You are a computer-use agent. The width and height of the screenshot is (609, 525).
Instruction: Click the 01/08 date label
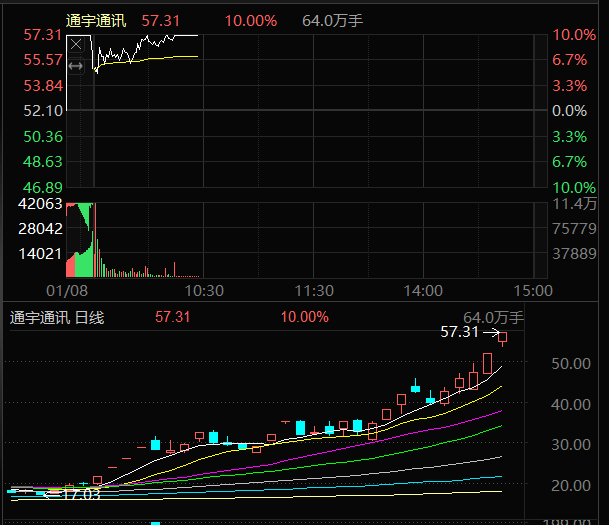pyautogui.click(x=67, y=290)
